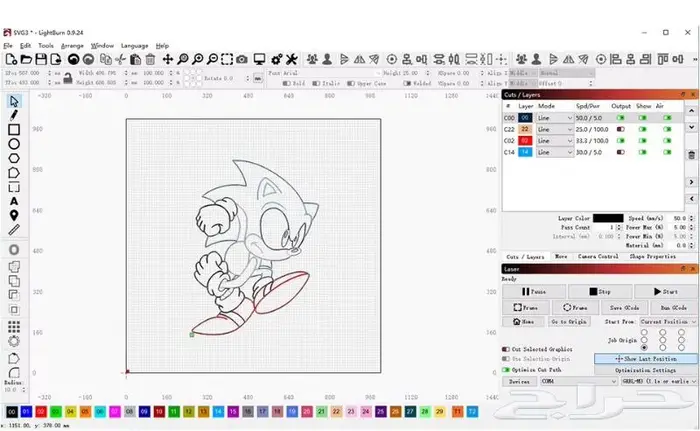Toggle Output for layer C00

621,118
